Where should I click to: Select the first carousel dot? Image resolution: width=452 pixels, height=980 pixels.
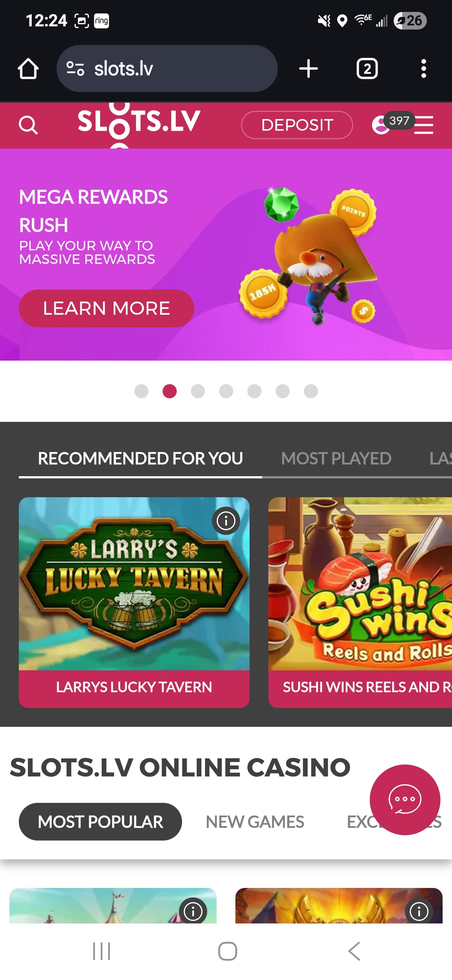142,391
